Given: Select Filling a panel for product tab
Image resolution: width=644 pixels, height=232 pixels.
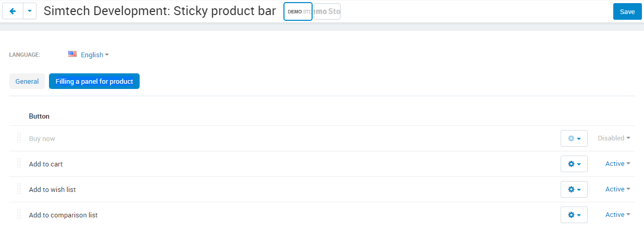Looking at the screenshot, I should point(94,81).
